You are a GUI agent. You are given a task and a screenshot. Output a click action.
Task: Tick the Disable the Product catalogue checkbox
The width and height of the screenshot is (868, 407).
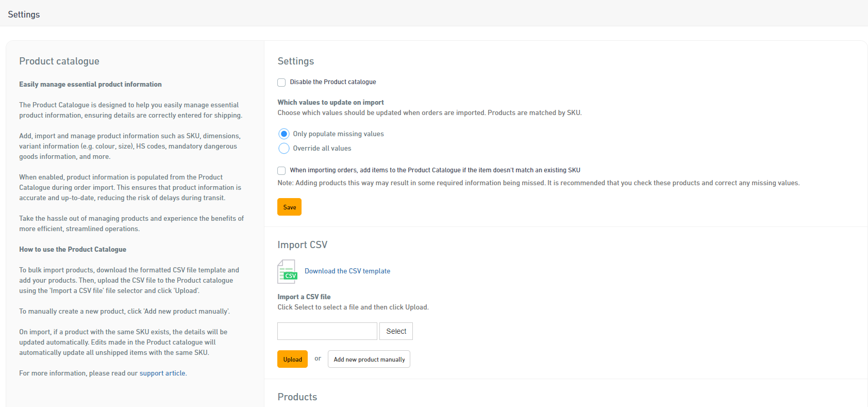coord(281,83)
